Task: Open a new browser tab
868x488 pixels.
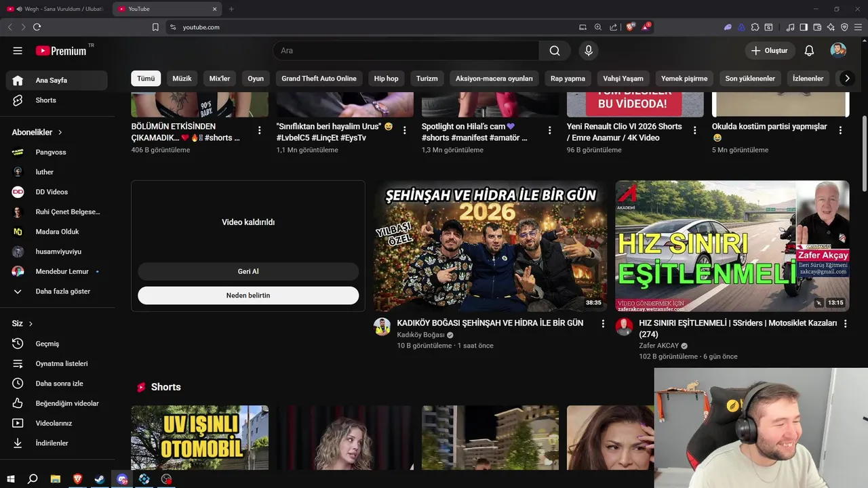Action: [x=231, y=9]
